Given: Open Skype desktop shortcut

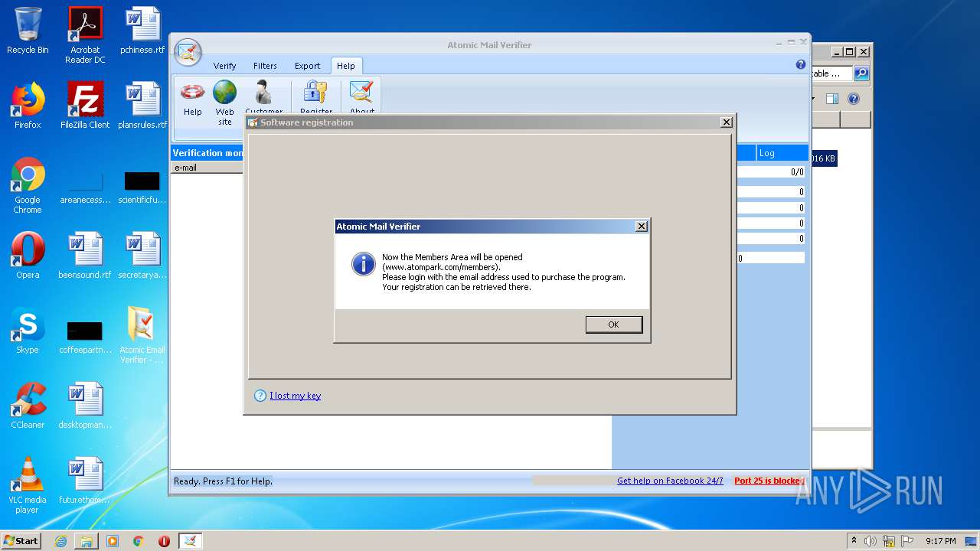Looking at the screenshot, I should pos(28,330).
